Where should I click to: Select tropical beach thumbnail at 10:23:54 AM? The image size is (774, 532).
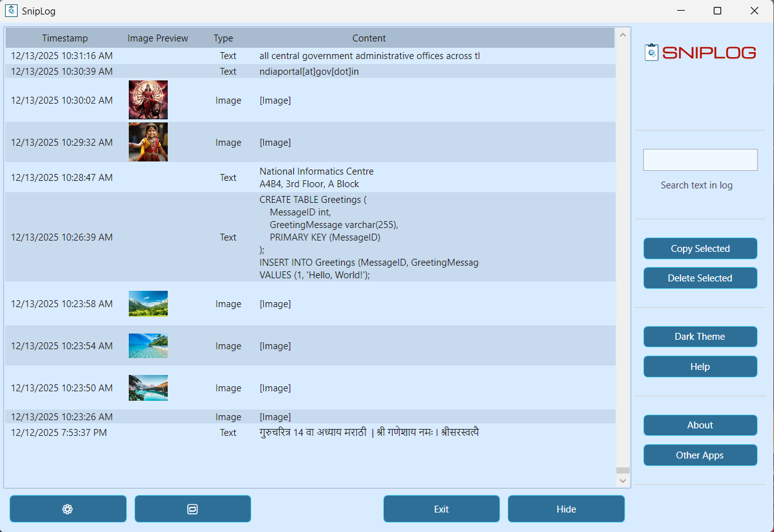point(148,345)
